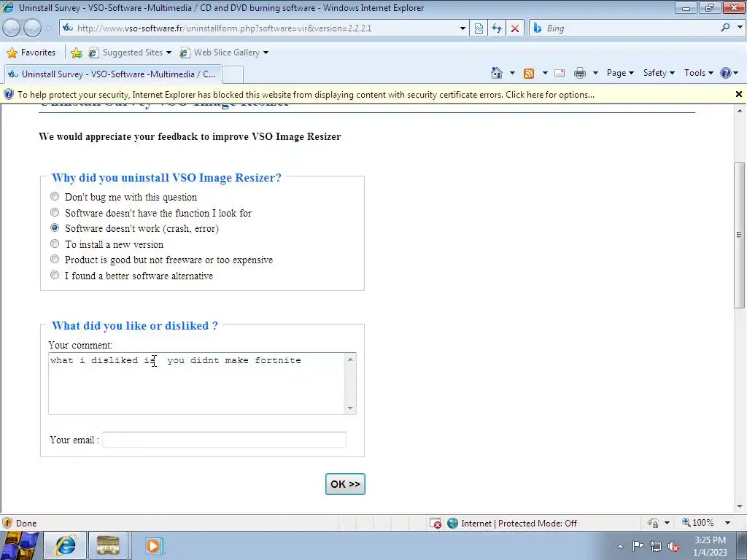This screenshot has width=747, height=560.
Task: Expand recent pages dropdown beside Forward
Action: pos(48,28)
